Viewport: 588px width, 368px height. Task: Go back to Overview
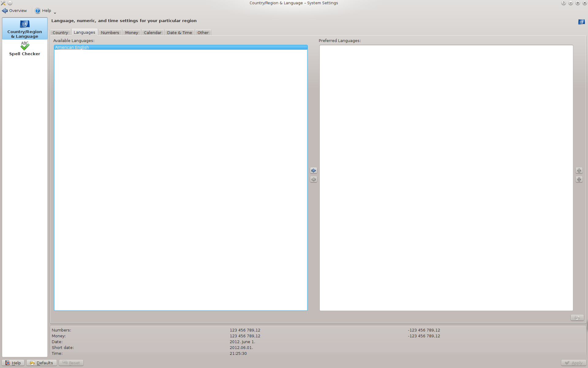(x=14, y=11)
